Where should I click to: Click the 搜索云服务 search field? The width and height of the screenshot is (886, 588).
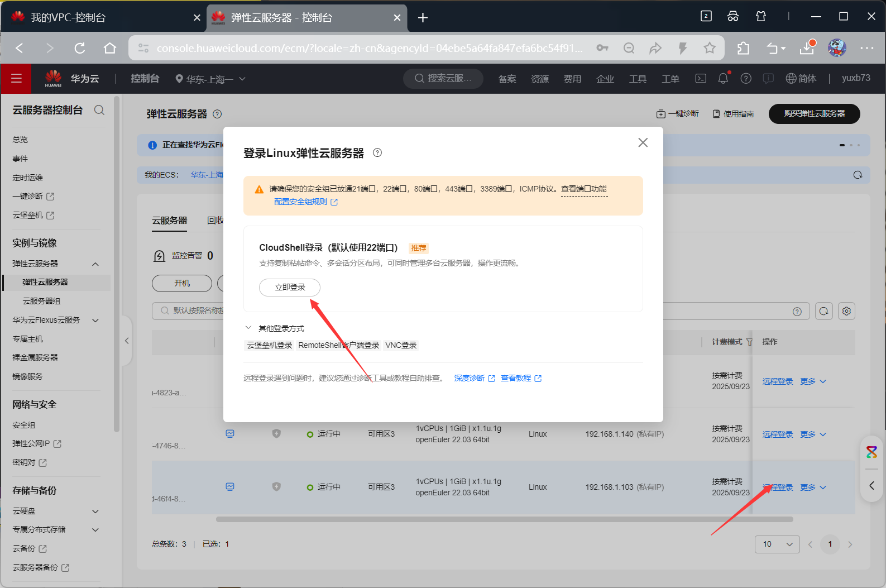click(x=444, y=79)
